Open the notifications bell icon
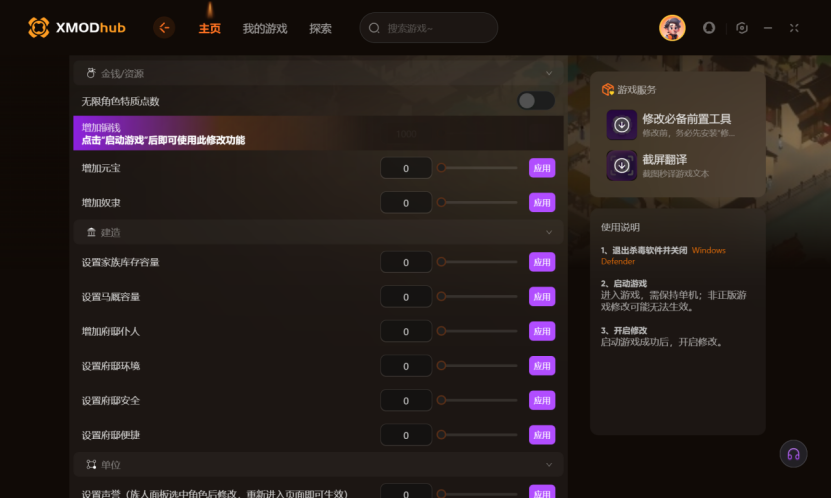 coord(709,28)
